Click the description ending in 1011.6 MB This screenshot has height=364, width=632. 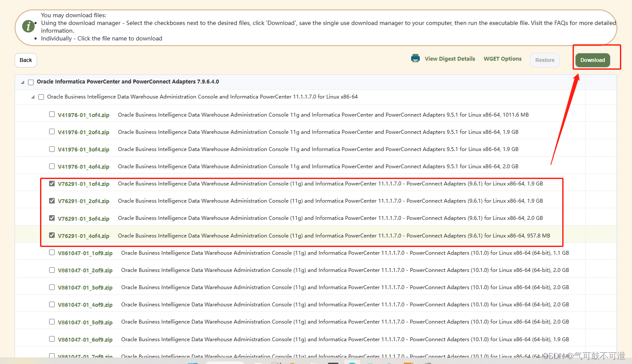[x=323, y=115]
